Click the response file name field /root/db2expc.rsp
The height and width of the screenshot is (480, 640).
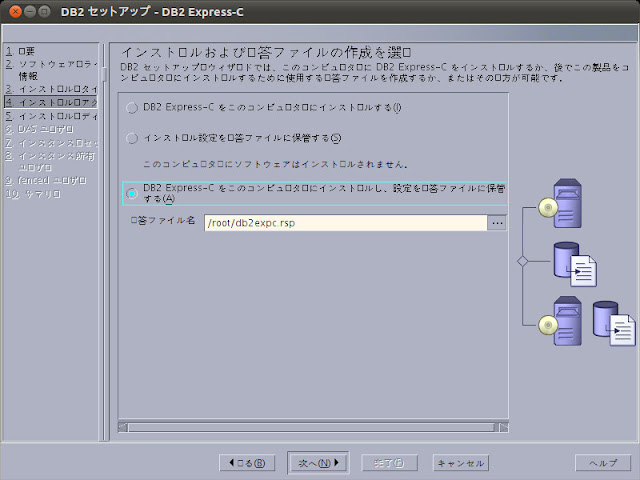[x=346, y=223]
